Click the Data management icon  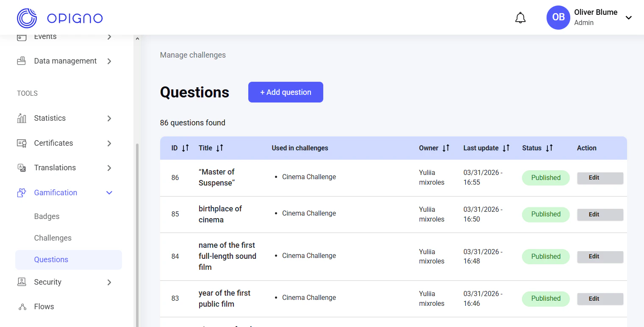(22, 61)
